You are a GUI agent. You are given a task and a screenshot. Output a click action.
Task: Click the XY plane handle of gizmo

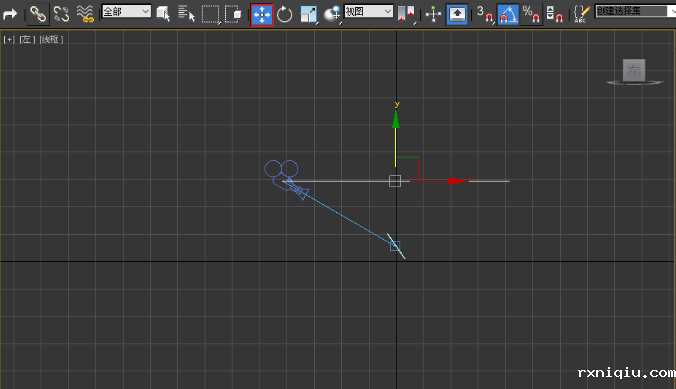point(408,169)
